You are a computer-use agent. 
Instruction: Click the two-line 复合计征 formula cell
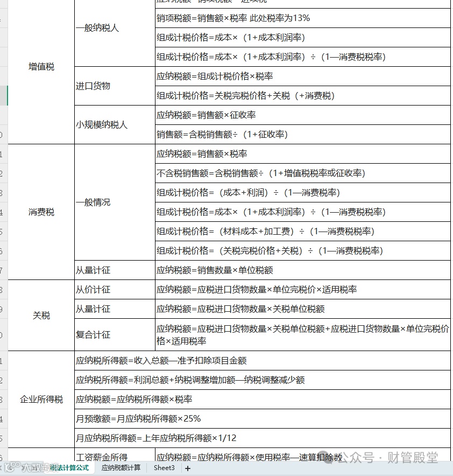303,335
